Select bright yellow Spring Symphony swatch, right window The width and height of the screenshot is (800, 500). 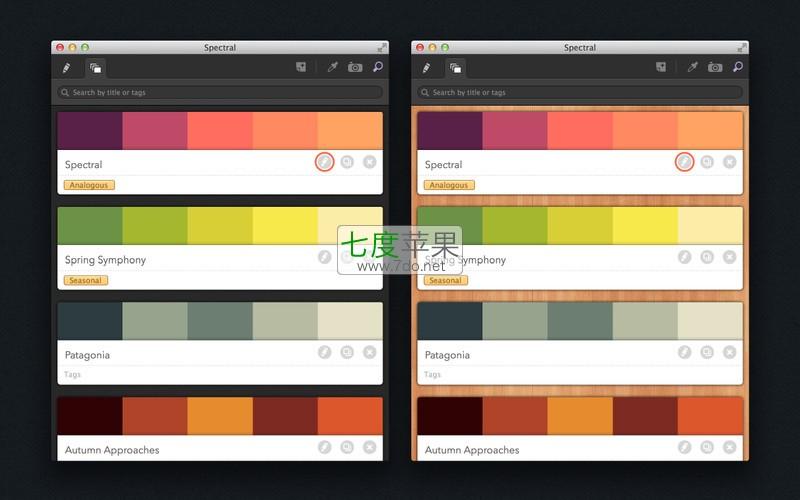point(645,226)
